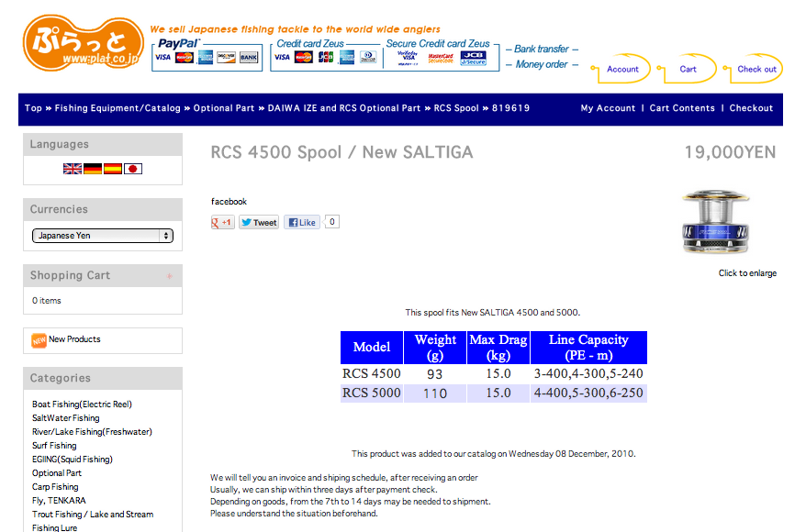Open River/Lake Fishing(Freshwater) category
The image size is (806, 532).
[92, 432]
